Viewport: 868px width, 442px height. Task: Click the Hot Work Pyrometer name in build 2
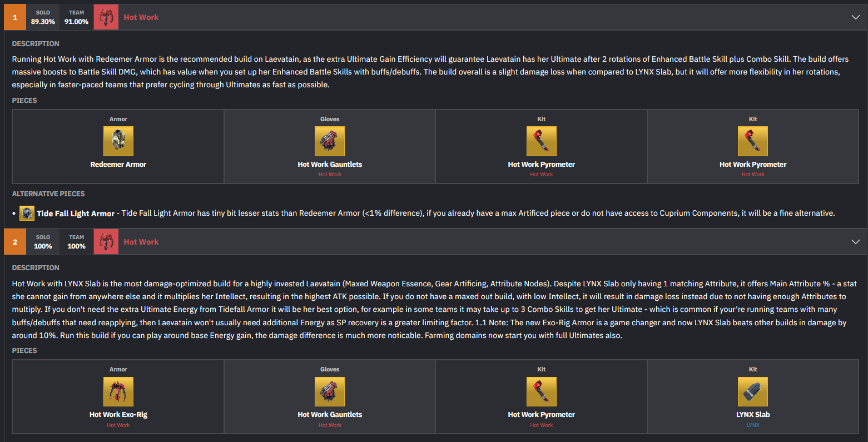tap(542, 415)
